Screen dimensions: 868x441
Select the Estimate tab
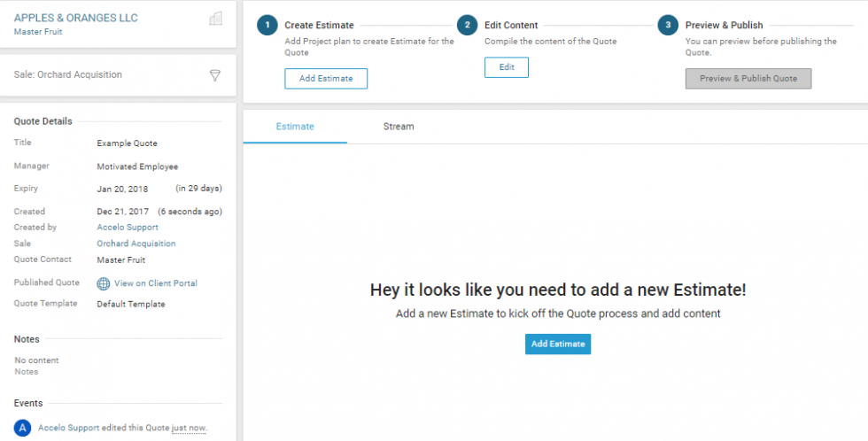pyautogui.click(x=295, y=127)
